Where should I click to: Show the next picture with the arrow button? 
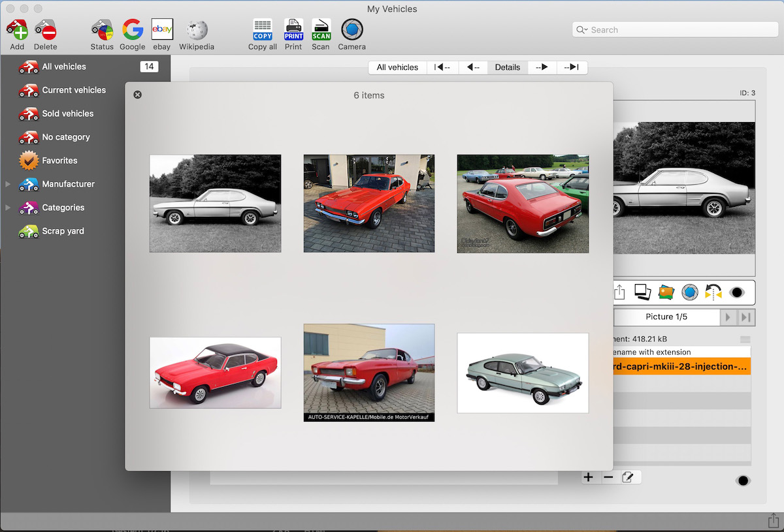click(728, 317)
